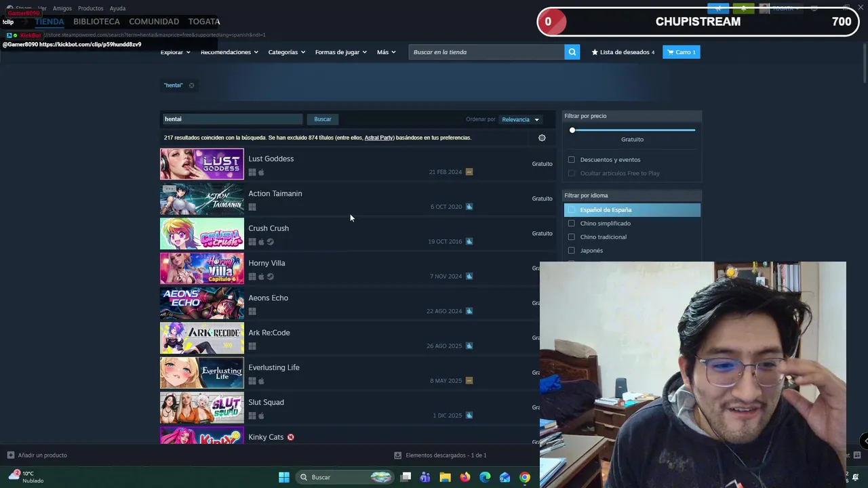Screen dimensions: 868x488
Task: Open search preferences gear icon
Action: [x=542, y=138]
